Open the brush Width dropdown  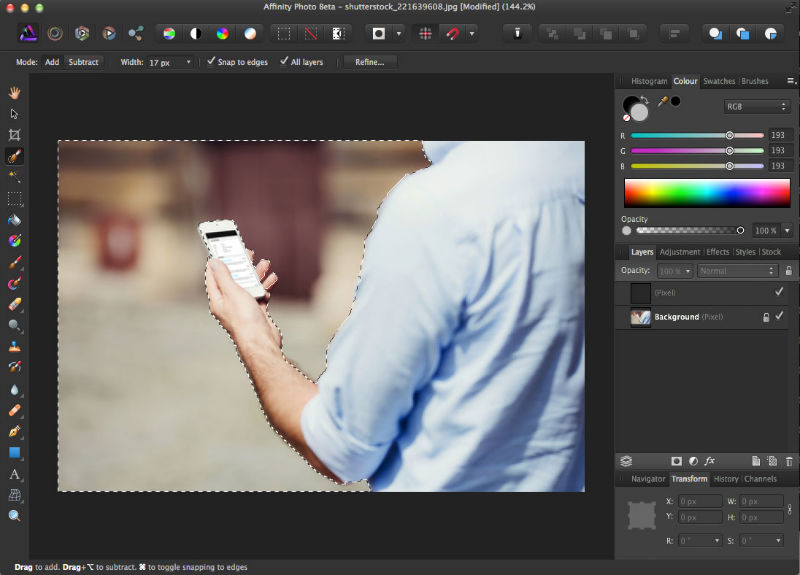coord(190,62)
